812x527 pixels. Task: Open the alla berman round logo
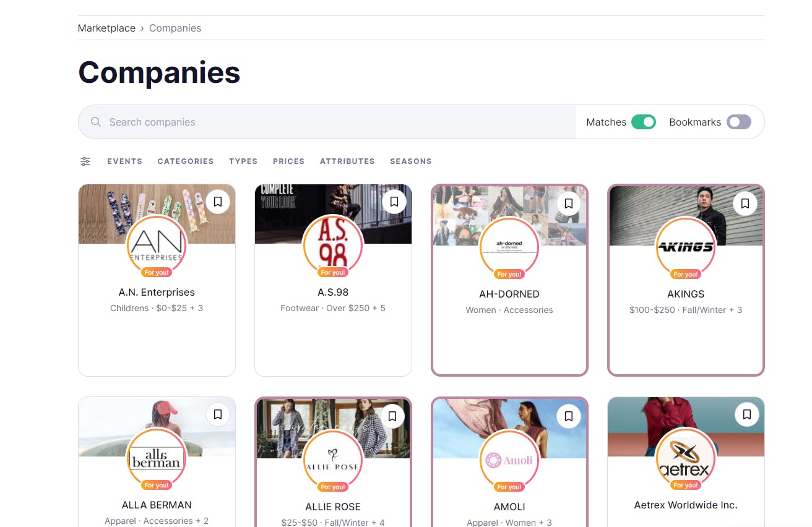click(x=157, y=458)
